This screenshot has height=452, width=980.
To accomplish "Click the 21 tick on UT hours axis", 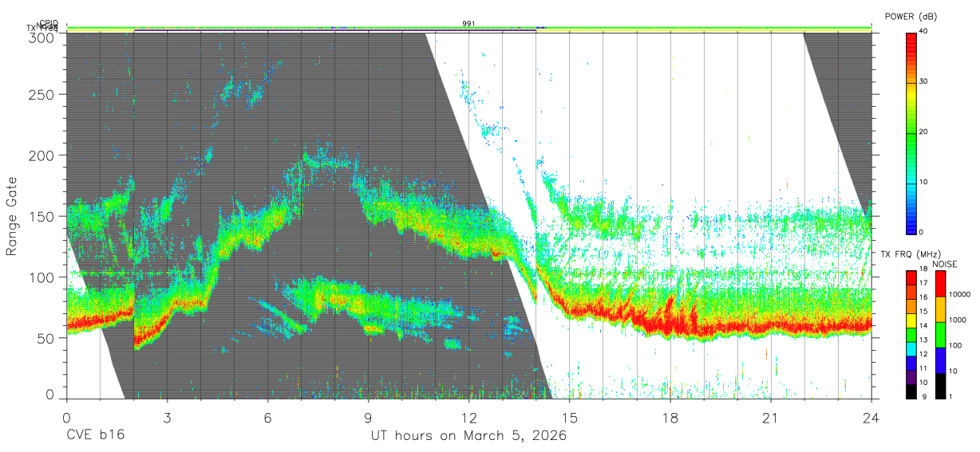I will [x=771, y=418].
